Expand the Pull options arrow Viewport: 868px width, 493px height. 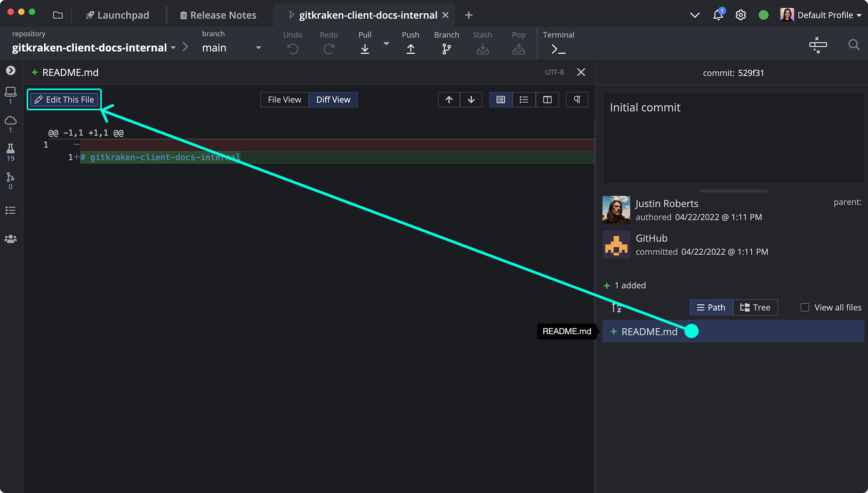[x=387, y=44]
